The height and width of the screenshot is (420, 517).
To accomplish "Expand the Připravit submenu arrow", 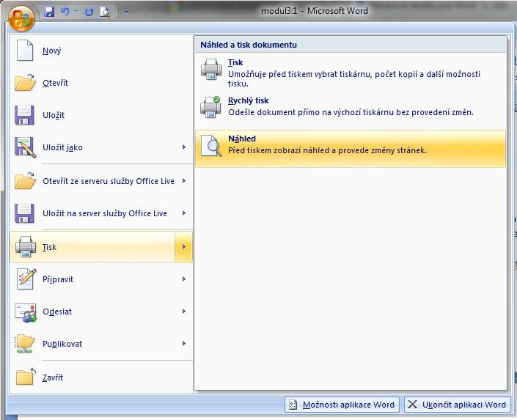I will [x=184, y=279].
